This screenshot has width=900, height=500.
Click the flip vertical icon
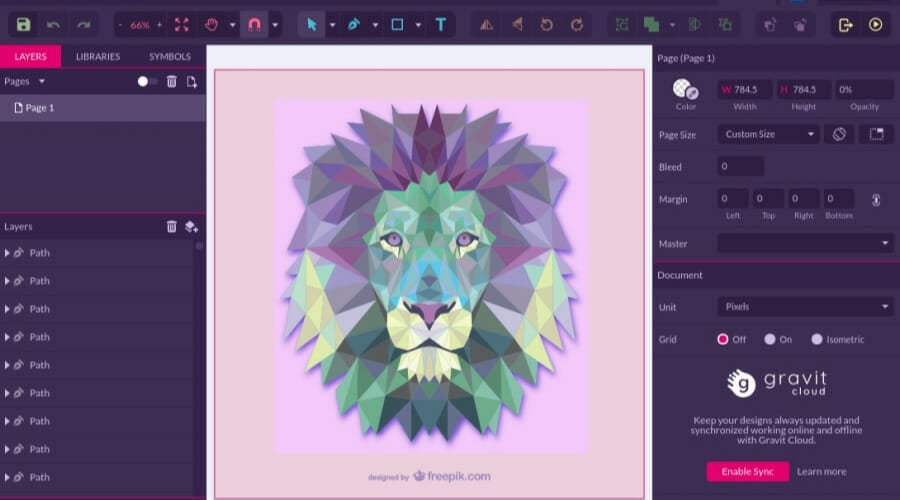click(517, 25)
